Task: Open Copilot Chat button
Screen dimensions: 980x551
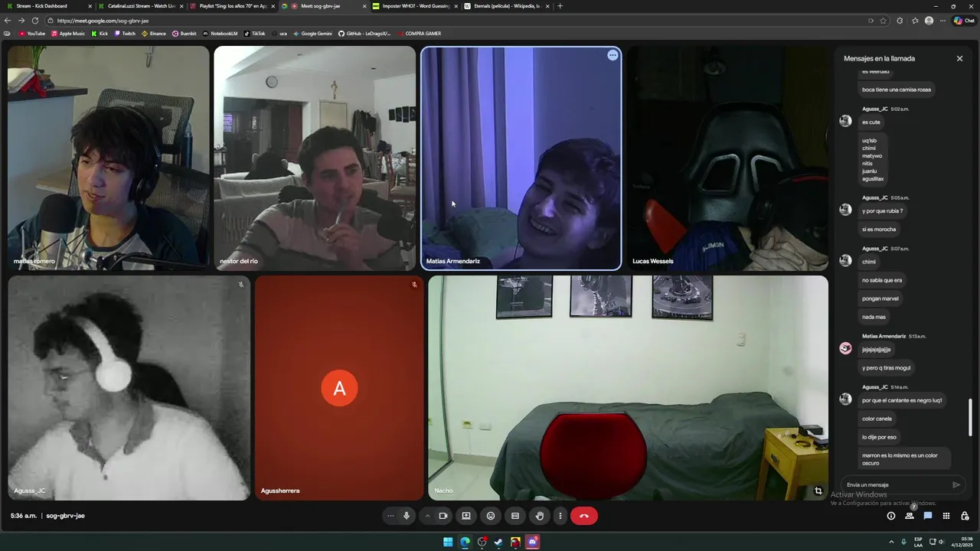Action: (964, 21)
